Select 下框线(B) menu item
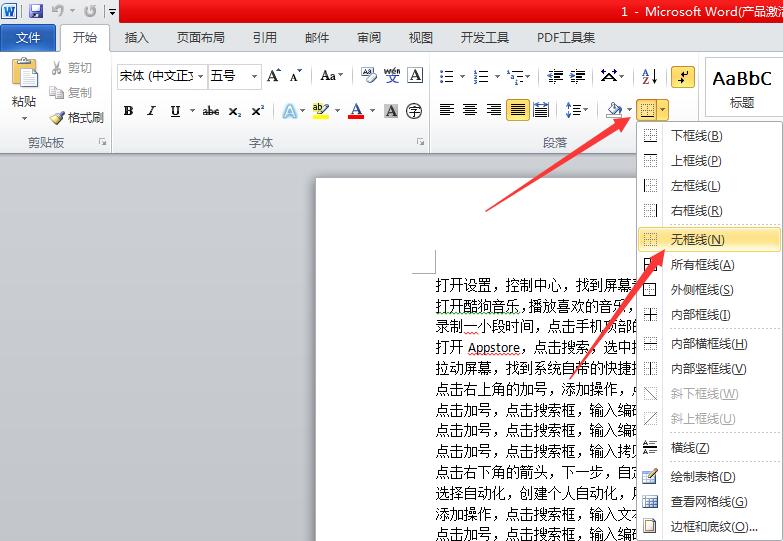Viewport: 783px width, 541px height. pyautogui.click(x=709, y=135)
